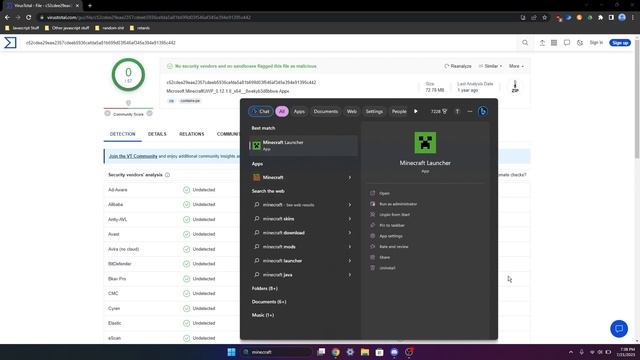Image resolution: width=640 pixels, height=360 pixels.
Task: Switch to the RELATIONS tab
Action: pos(191,134)
